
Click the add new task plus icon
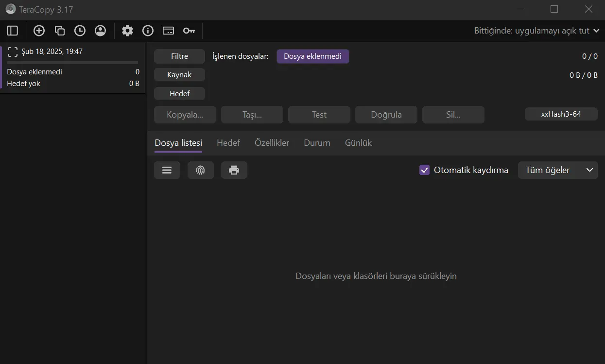pyautogui.click(x=39, y=31)
